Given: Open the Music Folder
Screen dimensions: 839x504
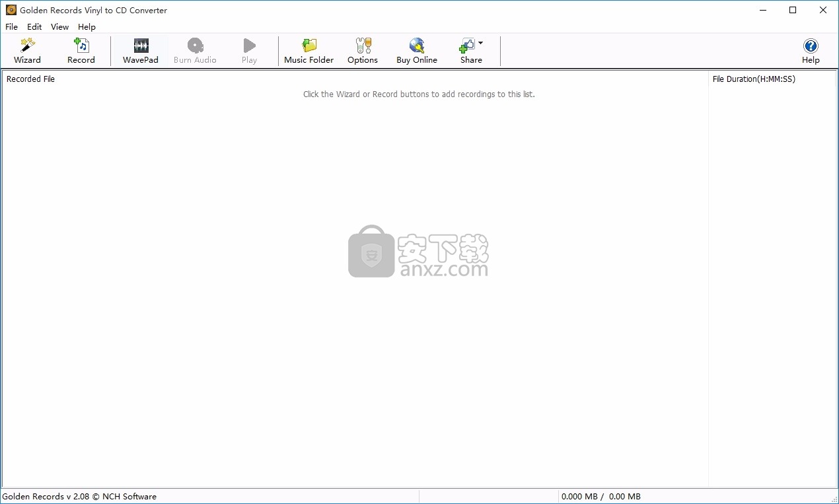Looking at the screenshot, I should click(309, 51).
